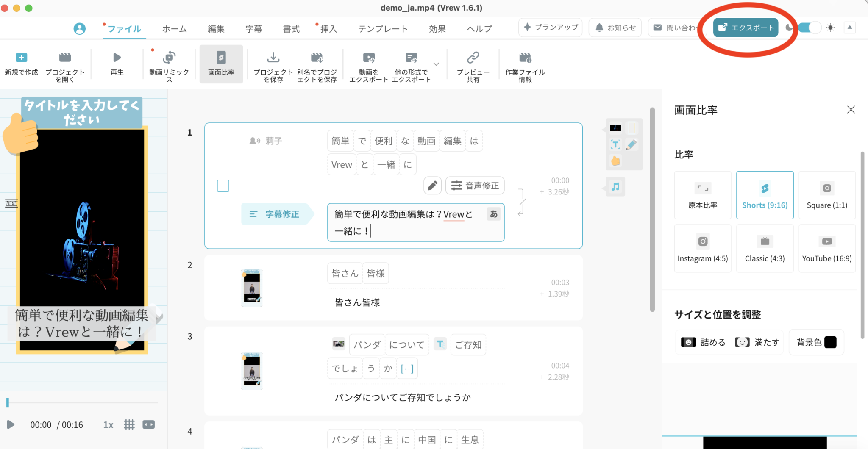The height and width of the screenshot is (449, 868).
Task: Click the 音声修正 button
Action: click(475, 186)
